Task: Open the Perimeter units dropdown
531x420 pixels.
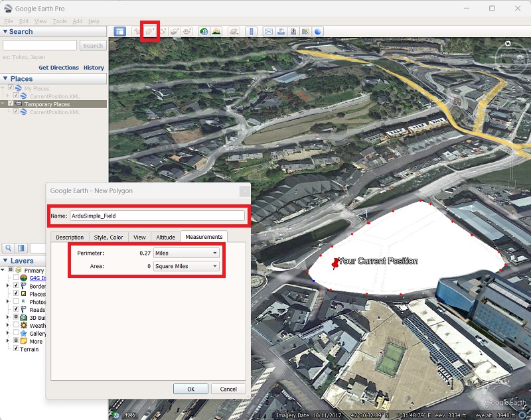Action: point(186,253)
